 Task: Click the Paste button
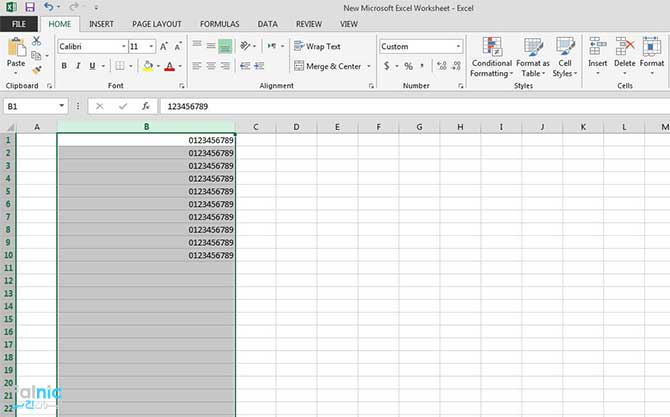[16, 54]
